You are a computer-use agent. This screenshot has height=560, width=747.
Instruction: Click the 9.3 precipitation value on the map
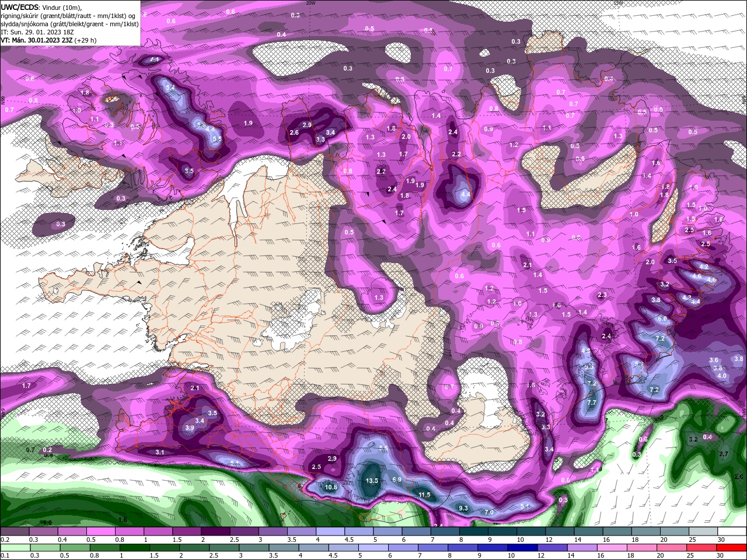pos(463,508)
